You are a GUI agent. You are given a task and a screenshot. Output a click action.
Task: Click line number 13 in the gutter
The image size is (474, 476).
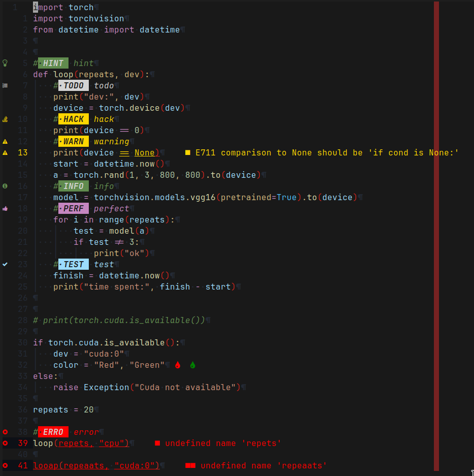point(22,152)
